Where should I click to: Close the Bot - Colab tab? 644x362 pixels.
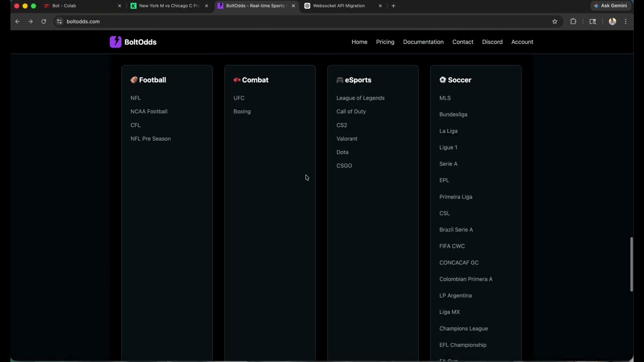pos(119,6)
